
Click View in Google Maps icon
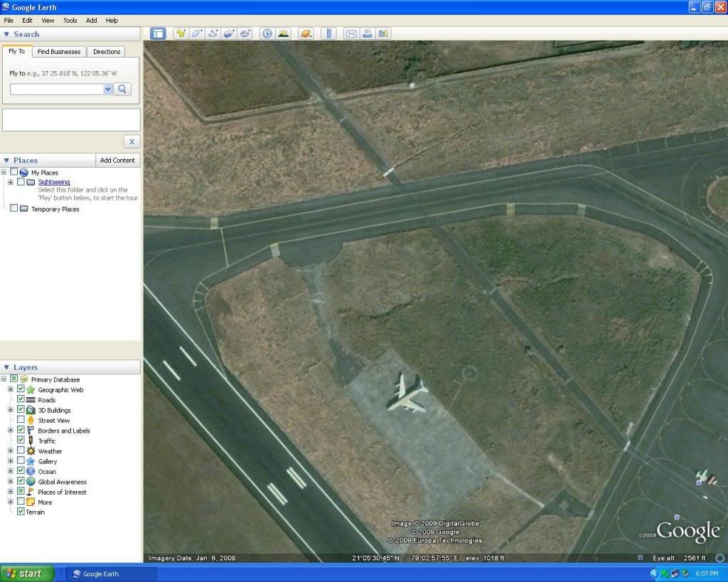click(x=383, y=33)
